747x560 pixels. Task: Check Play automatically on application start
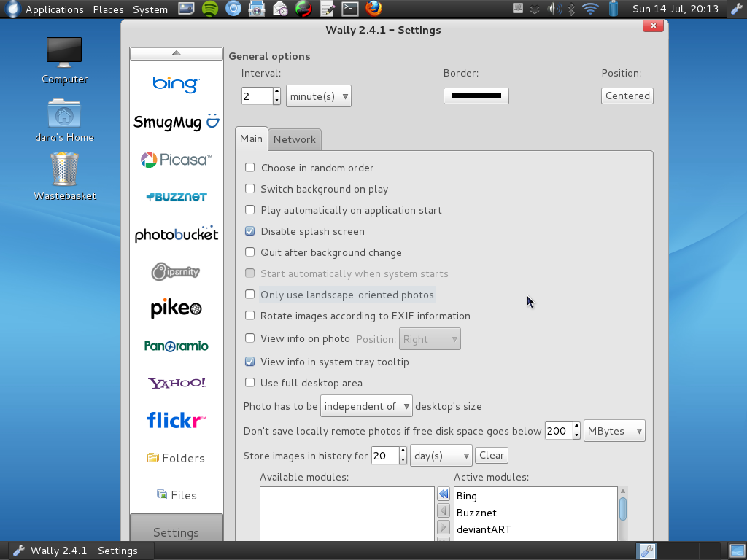[x=249, y=209]
